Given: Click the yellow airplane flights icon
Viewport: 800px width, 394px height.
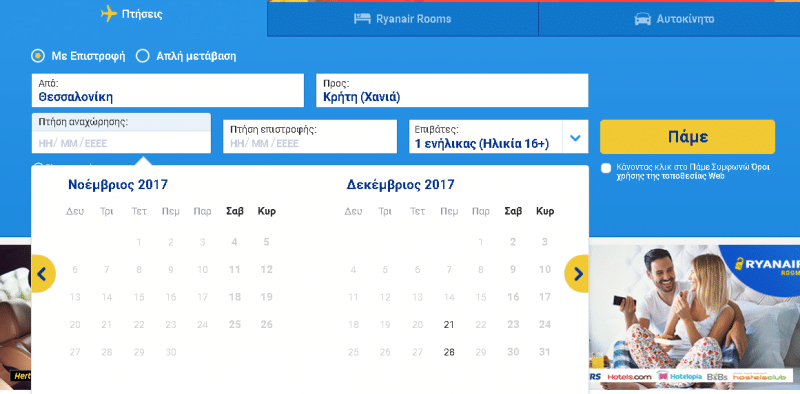Looking at the screenshot, I should coord(109,14).
